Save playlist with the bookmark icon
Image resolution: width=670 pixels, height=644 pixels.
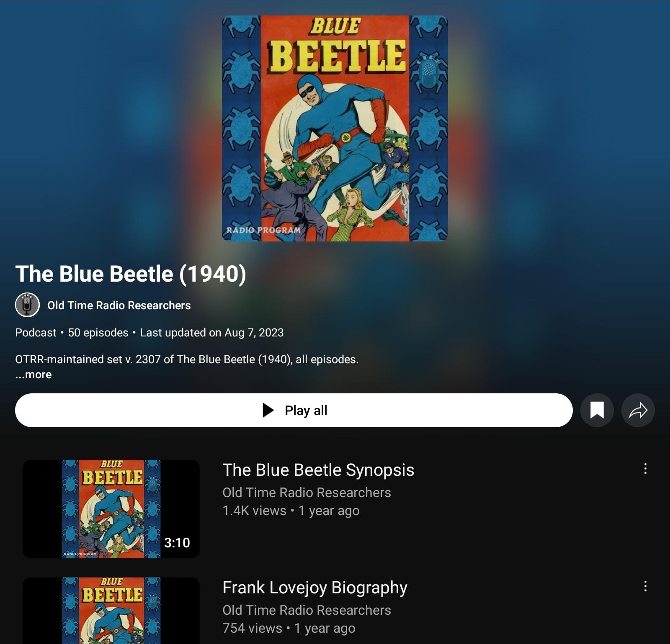click(597, 410)
